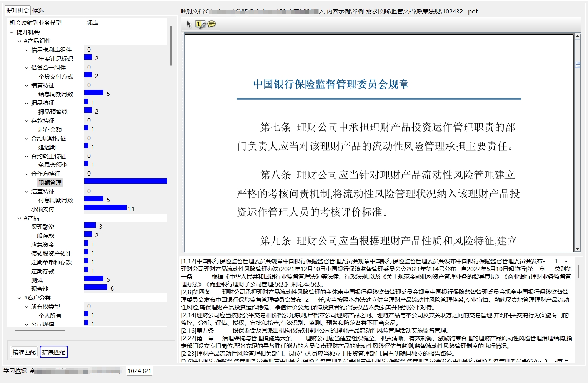Switch to the 候选 tab

[38, 10]
